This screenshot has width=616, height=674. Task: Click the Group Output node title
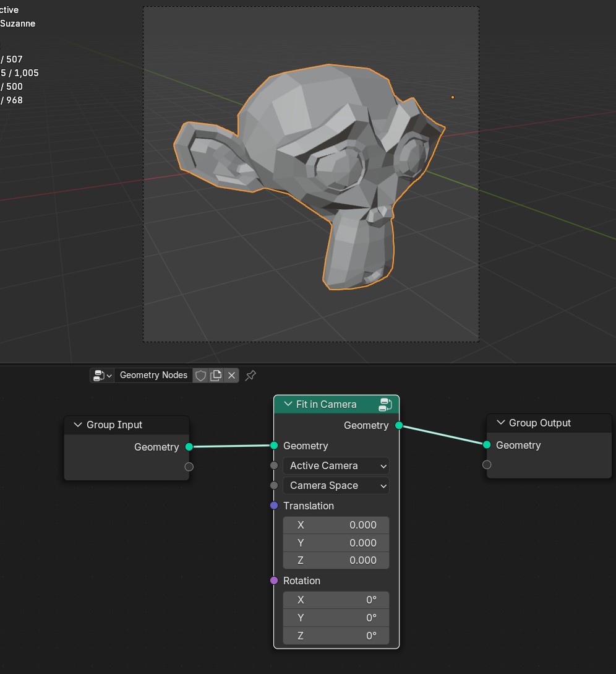pyautogui.click(x=539, y=423)
